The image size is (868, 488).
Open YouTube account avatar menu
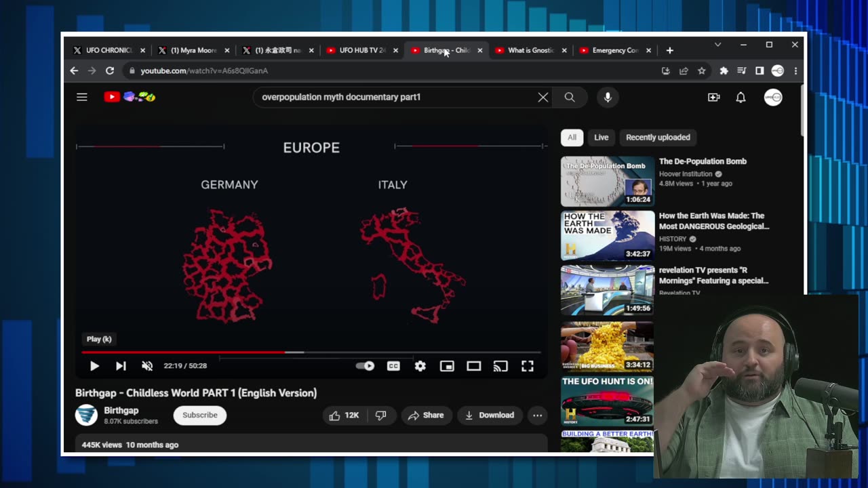773,97
